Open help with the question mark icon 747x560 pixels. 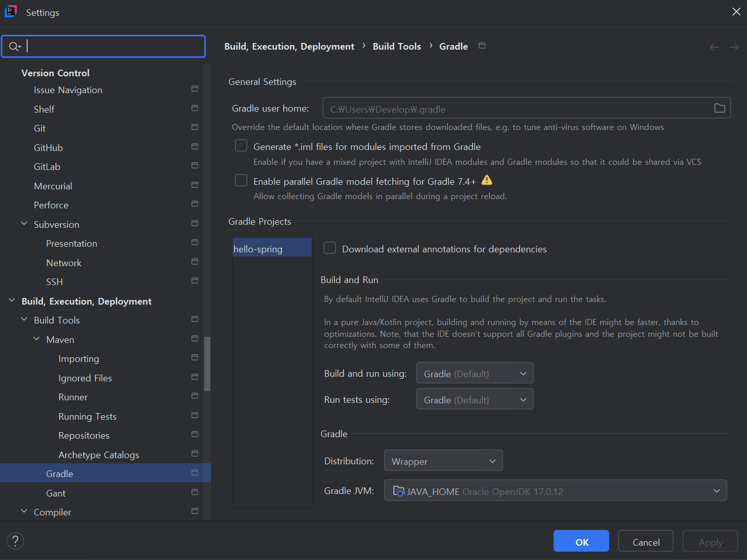point(15,541)
